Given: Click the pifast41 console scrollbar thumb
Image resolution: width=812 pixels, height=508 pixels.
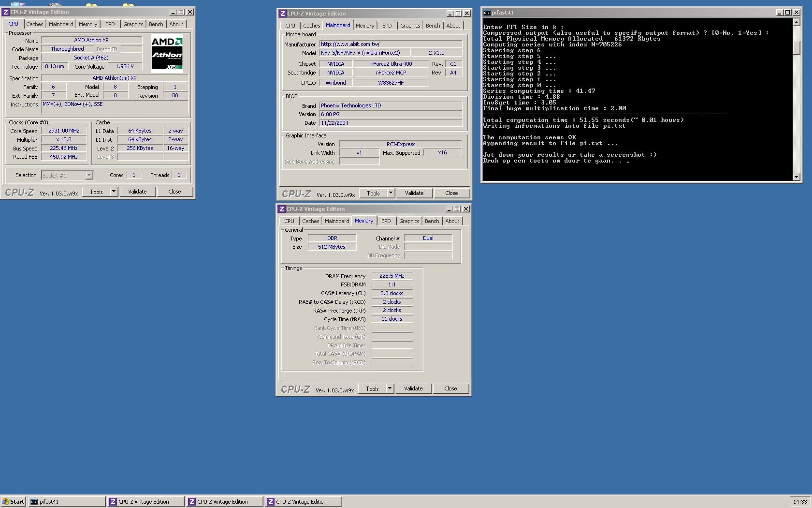Looking at the screenshot, I should coord(797,48).
